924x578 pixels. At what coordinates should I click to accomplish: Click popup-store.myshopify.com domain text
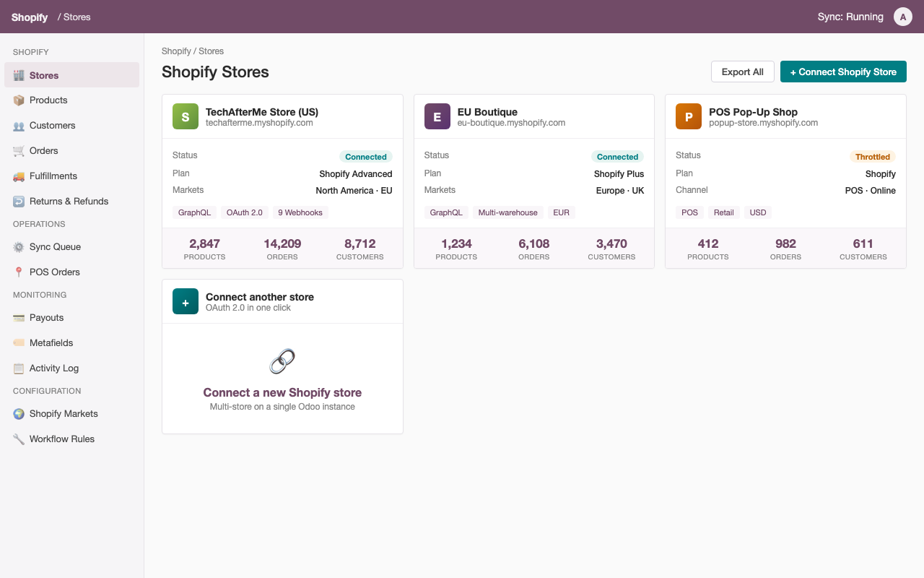point(764,123)
